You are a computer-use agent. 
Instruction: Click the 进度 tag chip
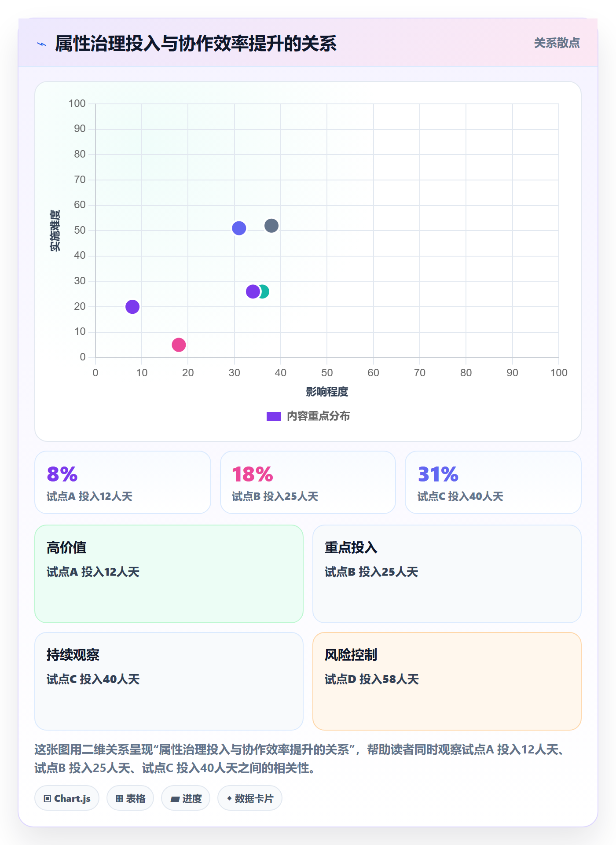[186, 798]
